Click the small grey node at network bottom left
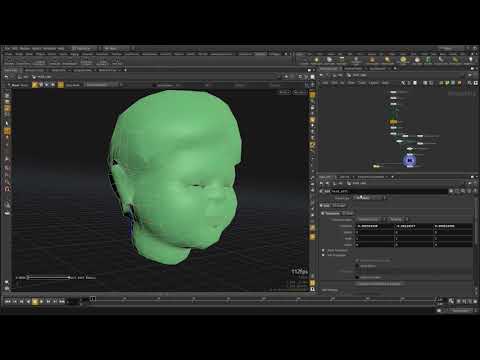The image size is (480, 360). [x=376, y=166]
